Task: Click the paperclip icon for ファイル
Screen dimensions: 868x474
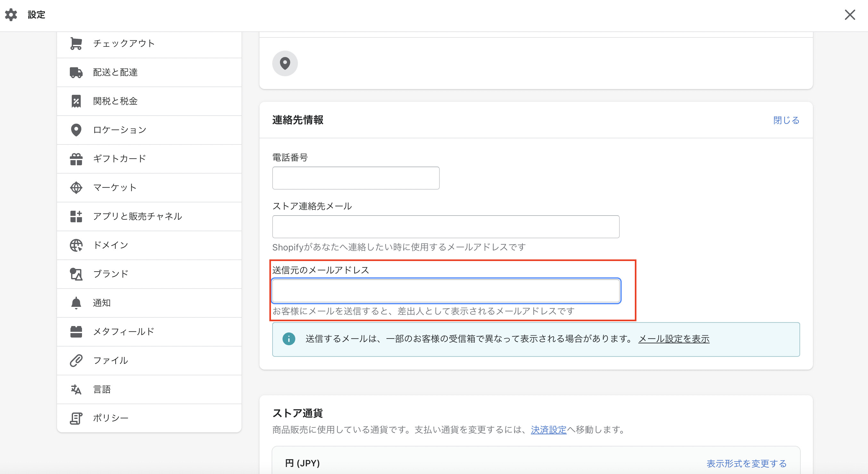Action: [76, 361]
